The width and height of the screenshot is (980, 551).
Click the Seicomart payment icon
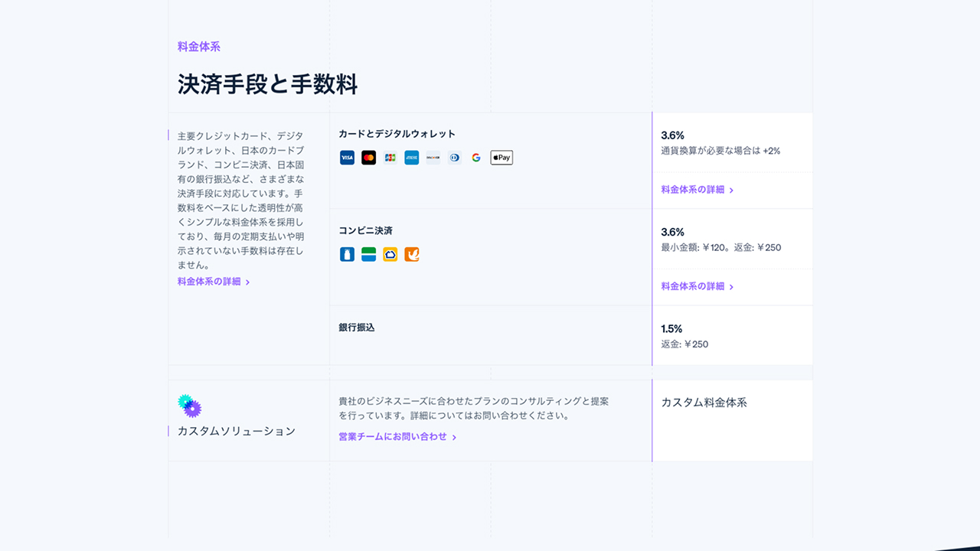pos(411,253)
